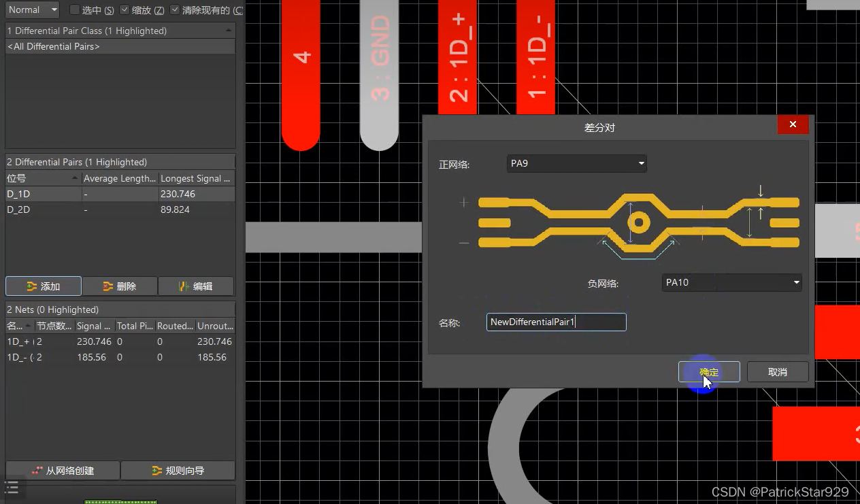Toggle the 缩放 (Z) checkbox
This screenshot has width=860, height=504.
tap(125, 10)
